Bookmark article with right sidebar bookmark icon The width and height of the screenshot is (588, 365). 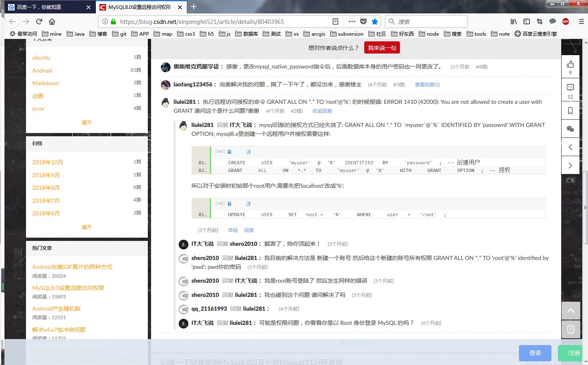click(571, 111)
